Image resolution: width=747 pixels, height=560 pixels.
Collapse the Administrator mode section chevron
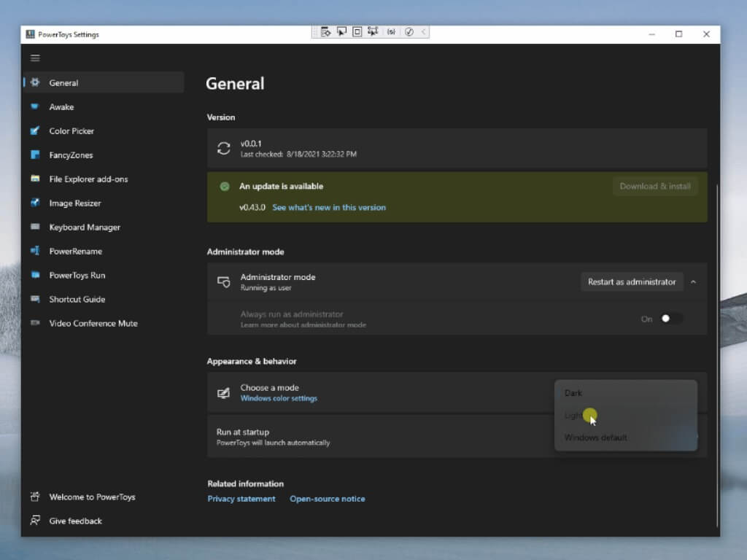693,282
